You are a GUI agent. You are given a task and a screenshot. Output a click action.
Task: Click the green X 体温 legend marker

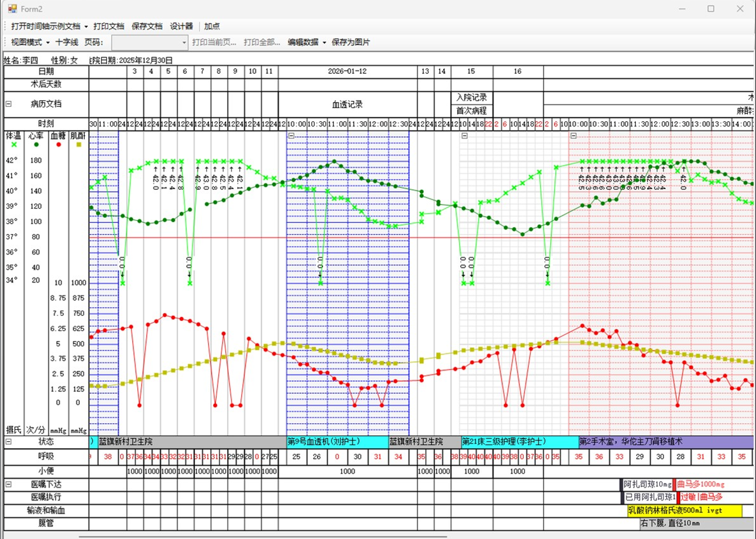[14, 145]
